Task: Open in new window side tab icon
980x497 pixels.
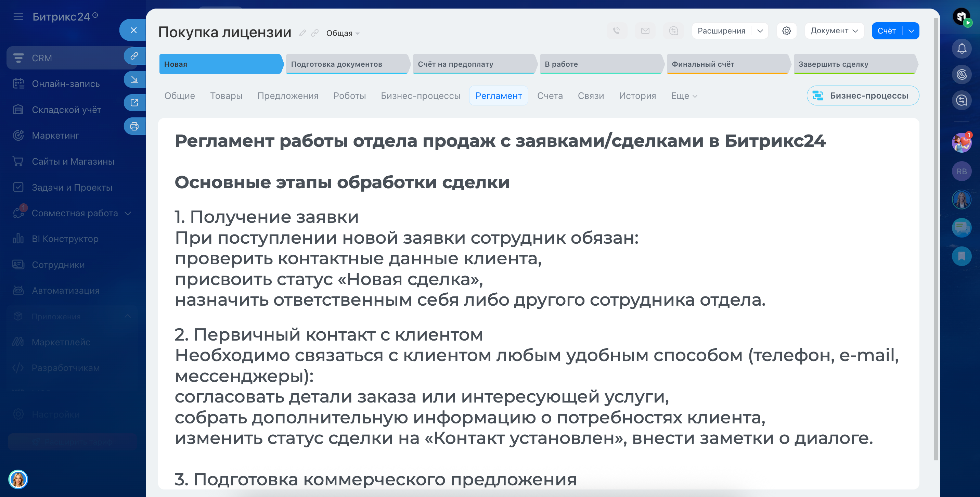Action: click(134, 103)
